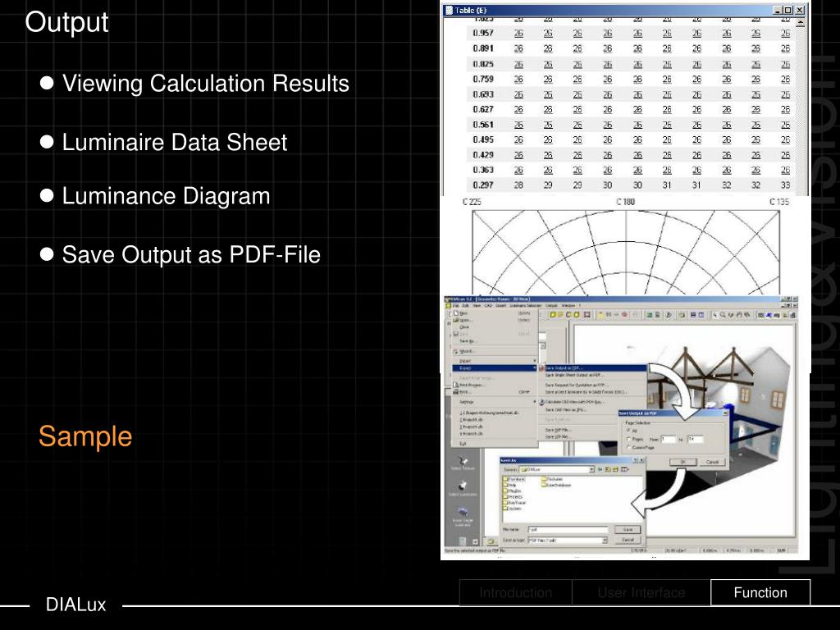
Task: Click the Table (E) window title icon
Action: 448,10
